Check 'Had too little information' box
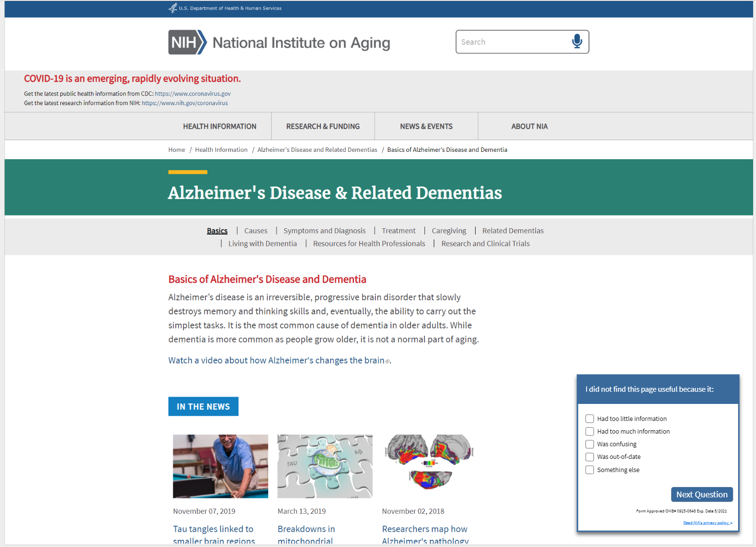Image resolution: width=756 pixels, height=547 pixels. [x=590, y=419]
